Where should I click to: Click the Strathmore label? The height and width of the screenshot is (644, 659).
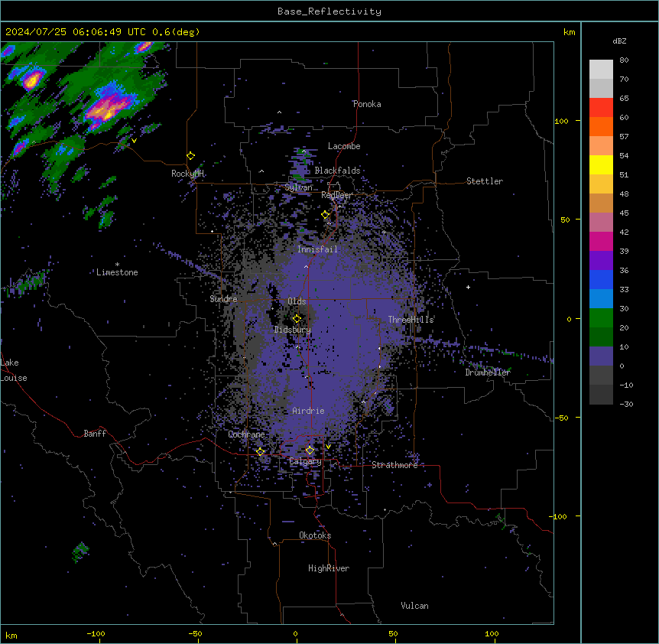point(394,465)
